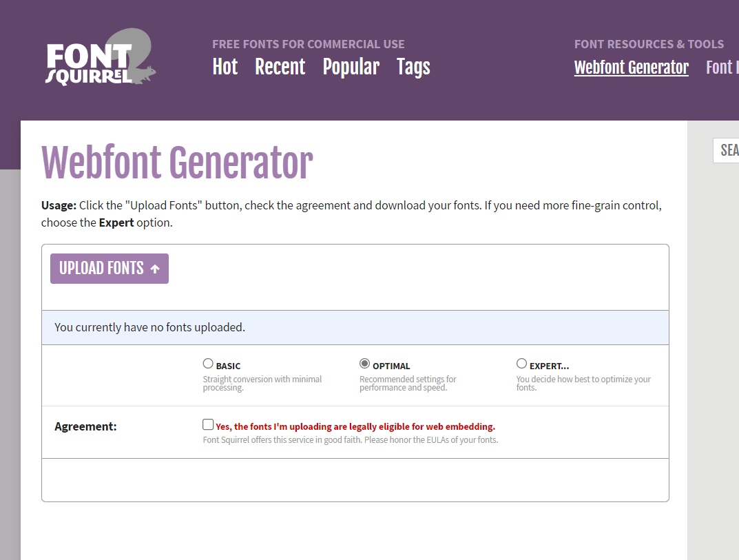The width and height of the screenshot is (739, 560).
Task: Click the Expert option's description text
Action: tap(583, 384)
